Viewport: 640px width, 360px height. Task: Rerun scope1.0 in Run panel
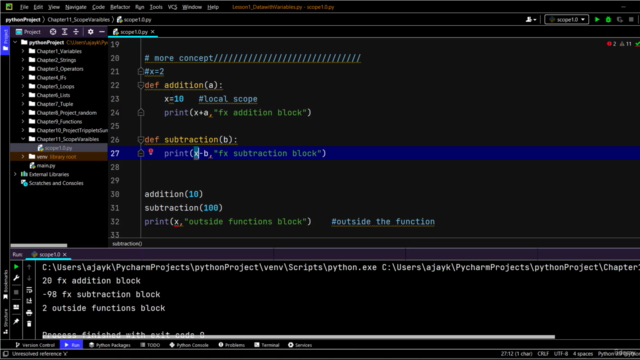pyautogui.click(x=16, y=267)
